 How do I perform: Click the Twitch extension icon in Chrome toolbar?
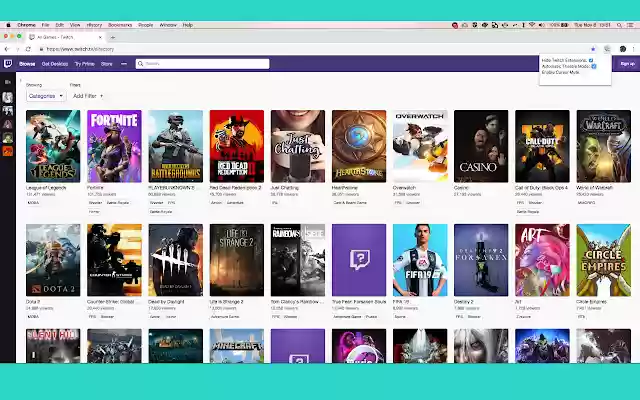point(607,49)
